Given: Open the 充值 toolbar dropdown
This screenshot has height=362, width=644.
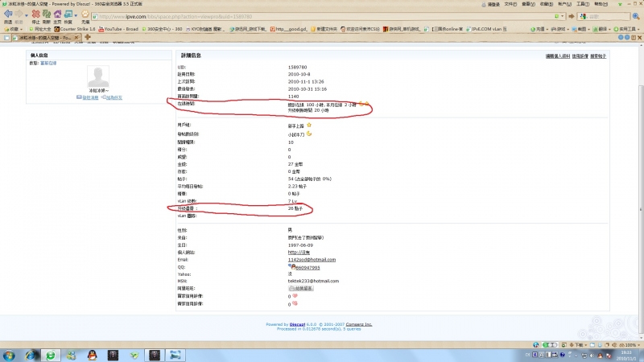Looking at the screenshot, I should click(539, 29).
